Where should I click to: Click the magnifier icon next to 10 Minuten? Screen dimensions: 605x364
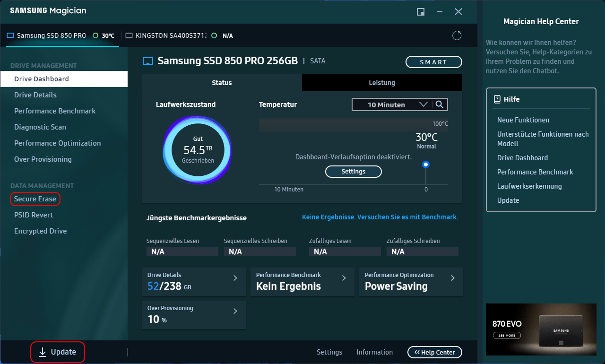click(440, 104)
